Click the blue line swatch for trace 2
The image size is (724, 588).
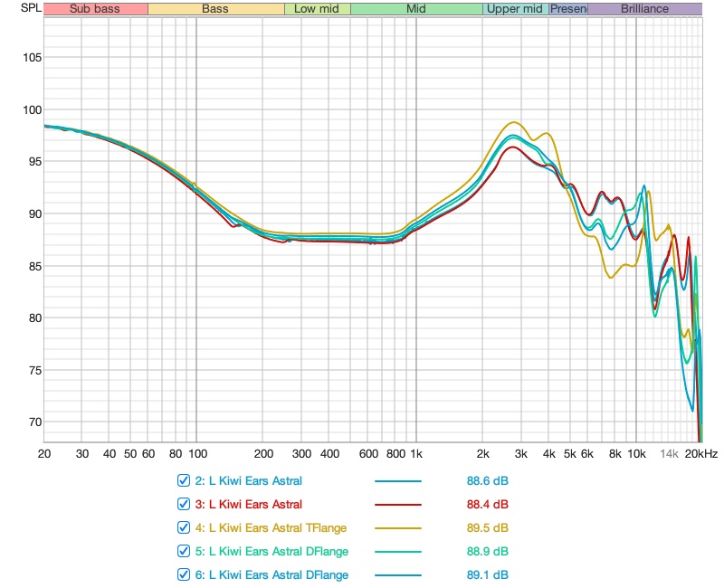click(x=398, y=481)
